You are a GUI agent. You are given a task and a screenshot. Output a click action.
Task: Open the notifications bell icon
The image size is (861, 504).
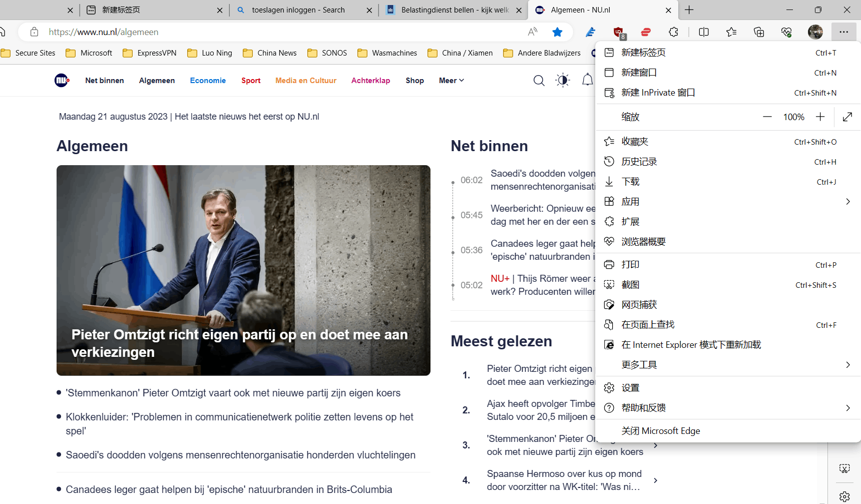587,80
